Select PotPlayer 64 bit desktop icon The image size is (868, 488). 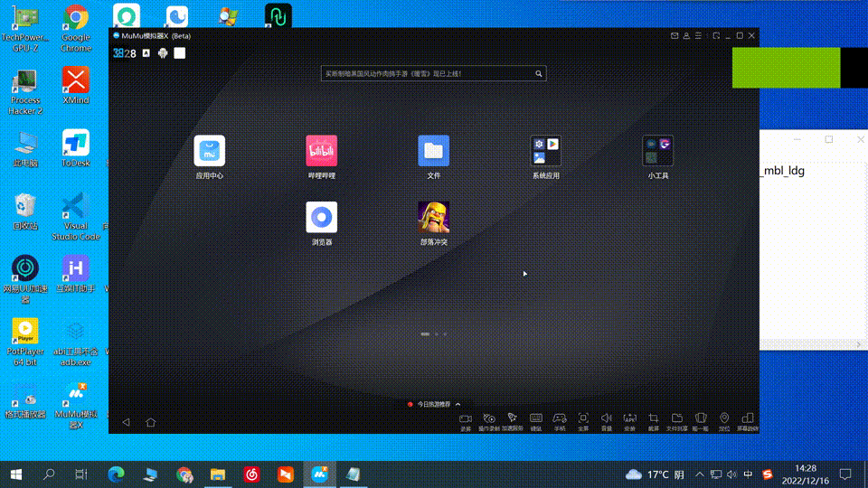[25, 342]
